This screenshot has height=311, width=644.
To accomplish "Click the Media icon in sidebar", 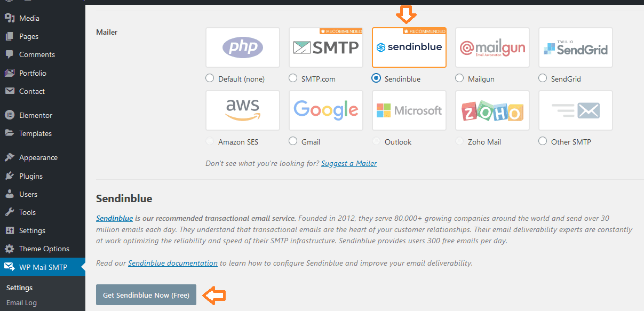I will click(9, 18).
